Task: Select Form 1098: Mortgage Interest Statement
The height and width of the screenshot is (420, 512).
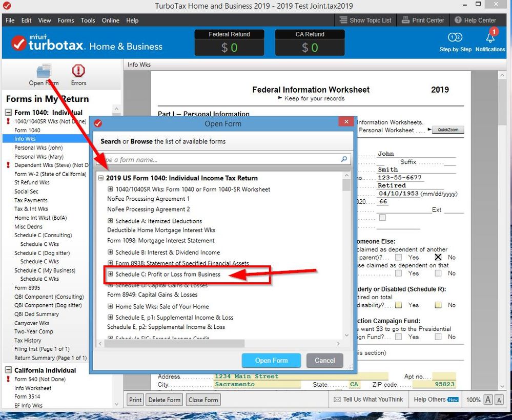Action: [160, 241]
